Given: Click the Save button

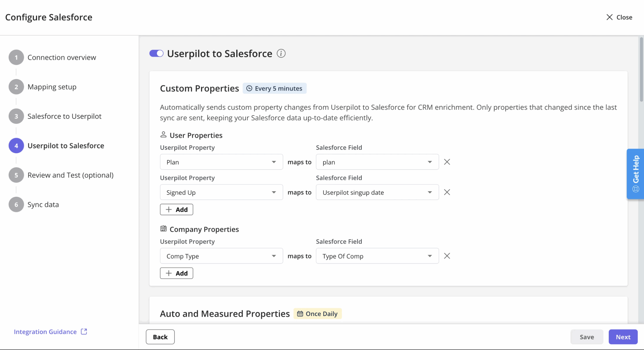Looking at the screenshot, I should click(x=587, y=337).
